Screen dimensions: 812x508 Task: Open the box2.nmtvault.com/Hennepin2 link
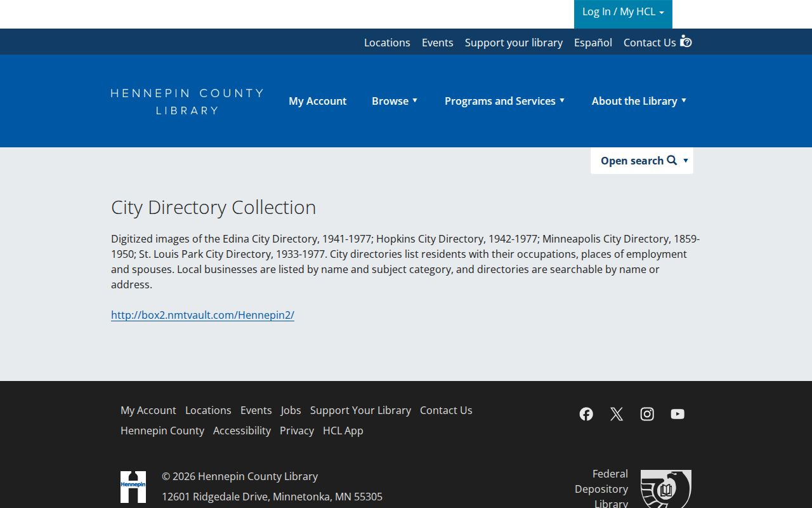tap(202, 315)
